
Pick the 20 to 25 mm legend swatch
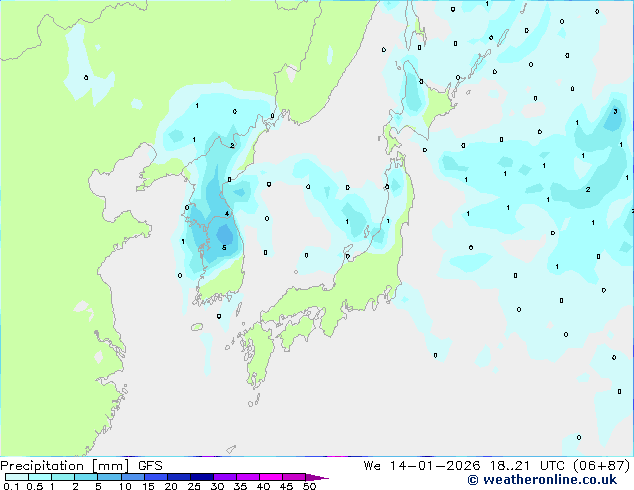pyautogui.click(x=178, y=477)
